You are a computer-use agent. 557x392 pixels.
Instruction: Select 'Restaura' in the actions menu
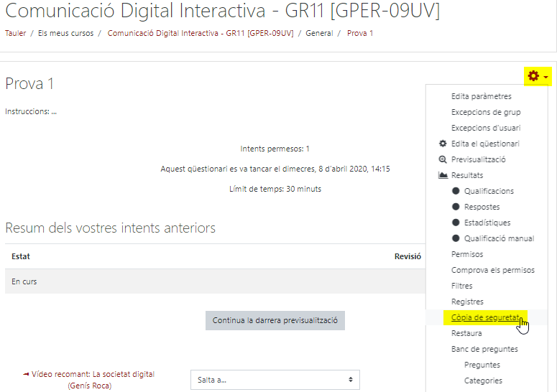click(466, 333)
